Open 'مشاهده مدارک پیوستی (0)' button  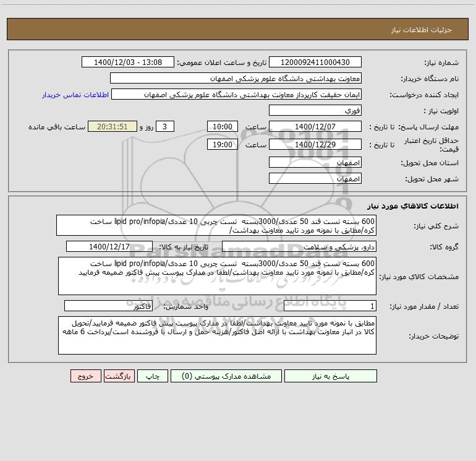(226, 376)
